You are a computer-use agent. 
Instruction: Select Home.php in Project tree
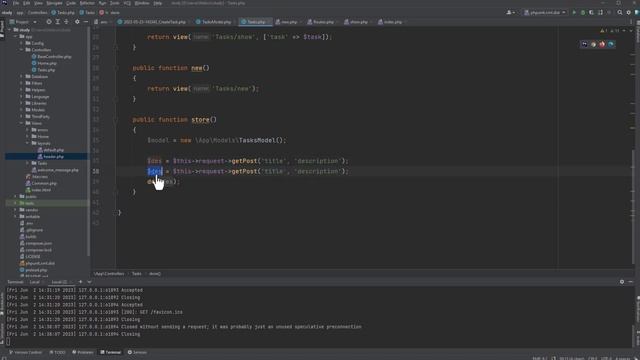(x=44, y=63)
